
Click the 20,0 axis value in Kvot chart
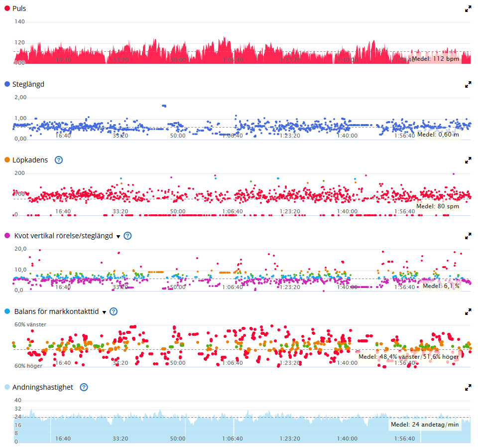[x=20, y=248]
